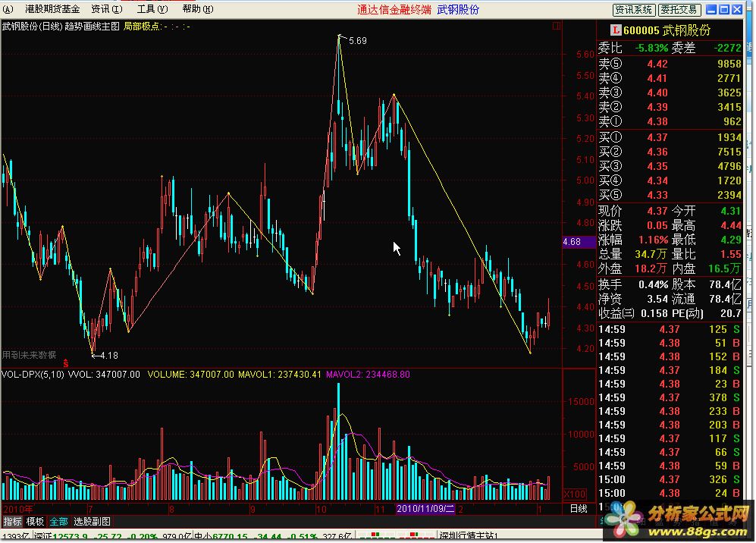The height and width of the screenshot is (543, 756).
Task: Open the 选股副图 tab
Action: (92, 521)
